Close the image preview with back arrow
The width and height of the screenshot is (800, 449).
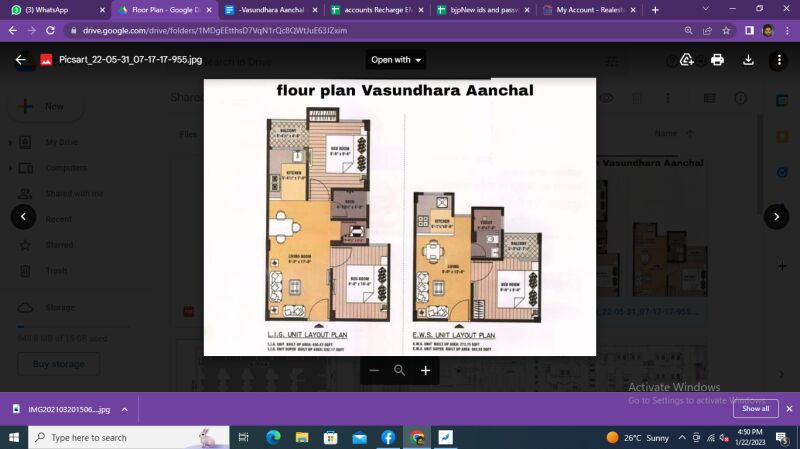coord(20,60)
